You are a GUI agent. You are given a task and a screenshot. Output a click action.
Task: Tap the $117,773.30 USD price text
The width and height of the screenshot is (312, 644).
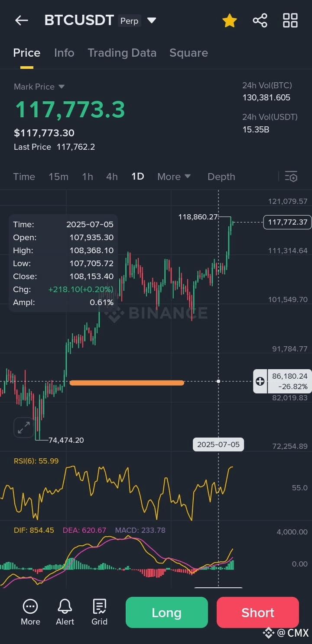click(x=44, y=133)
